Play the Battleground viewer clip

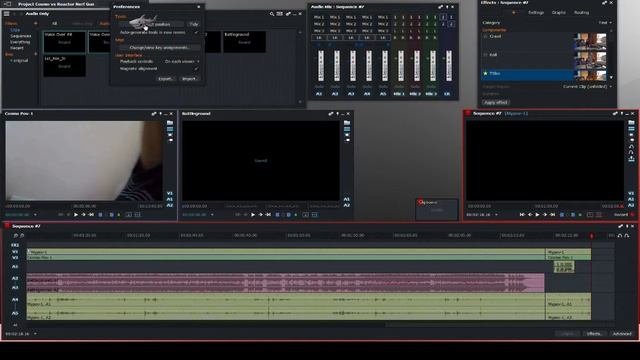tap(253, 215)
